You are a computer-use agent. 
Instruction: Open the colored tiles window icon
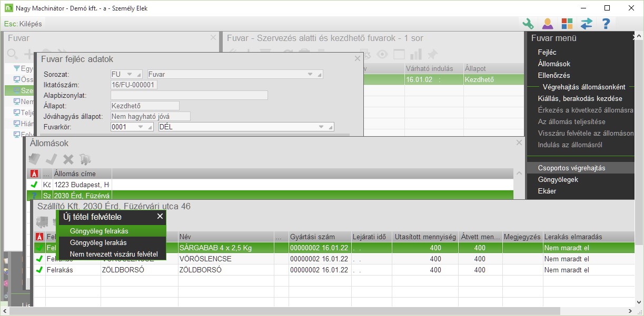point(567,24)
